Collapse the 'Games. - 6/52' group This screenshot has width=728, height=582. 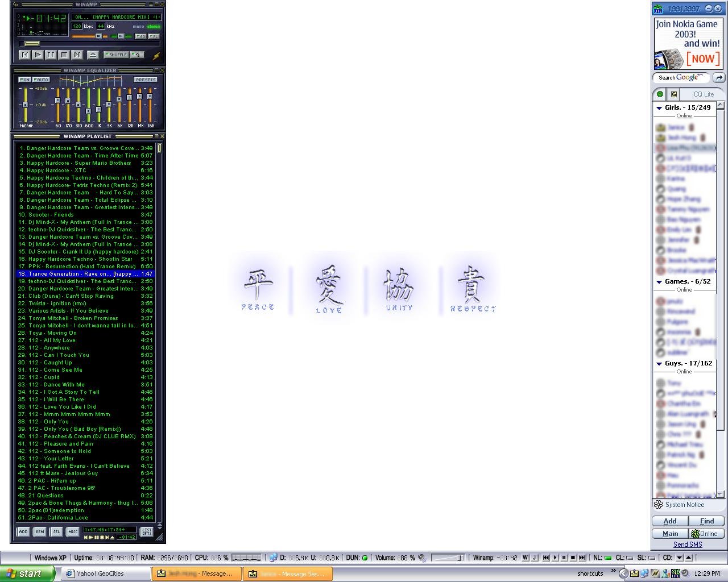(659, 281)
